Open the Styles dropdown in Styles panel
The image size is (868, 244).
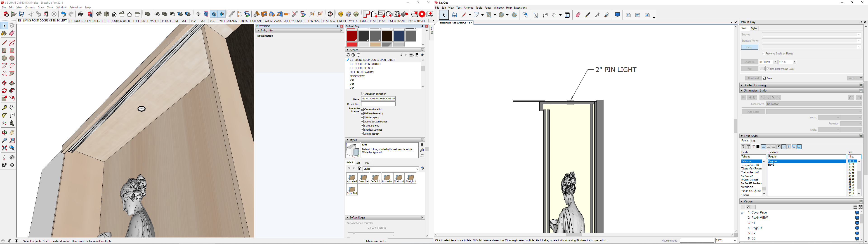(417, 169)
